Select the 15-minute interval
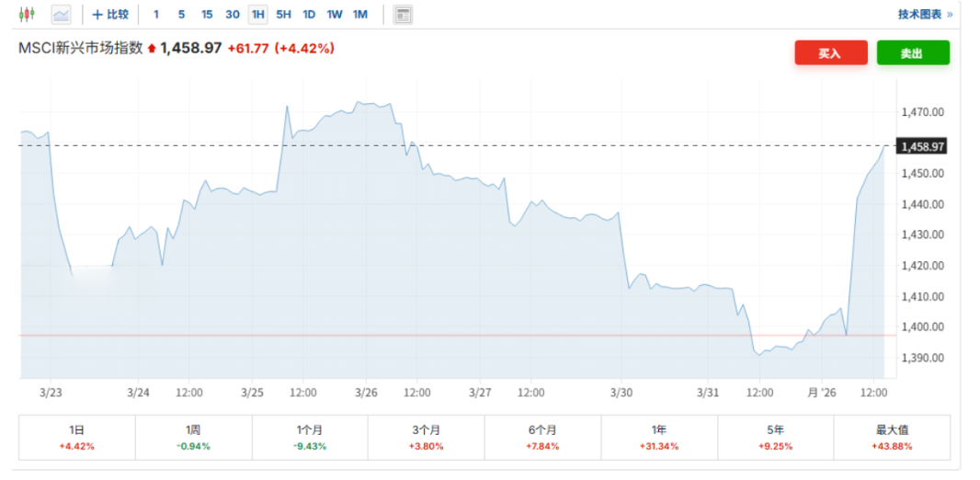 click(207, 15)
